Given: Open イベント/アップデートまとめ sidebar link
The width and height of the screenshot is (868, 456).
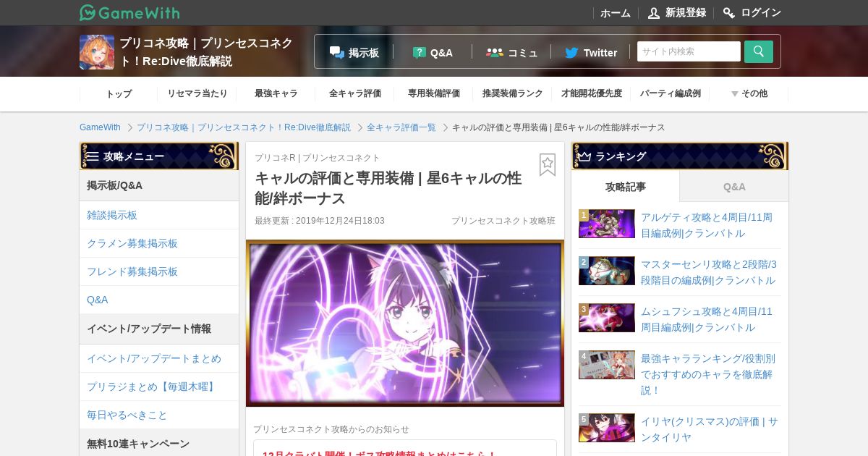Looking at the screenshot, I should tap(159, 358).
